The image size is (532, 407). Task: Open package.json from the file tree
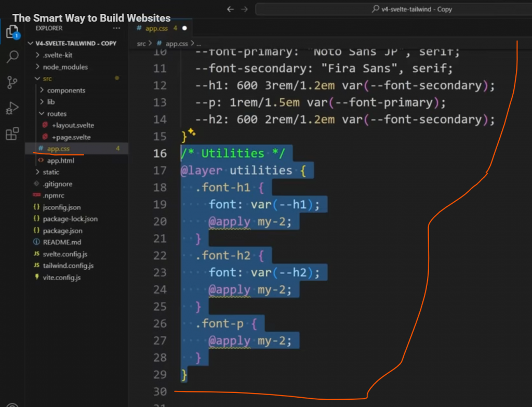pyautogui.click(x=62, y=231)
